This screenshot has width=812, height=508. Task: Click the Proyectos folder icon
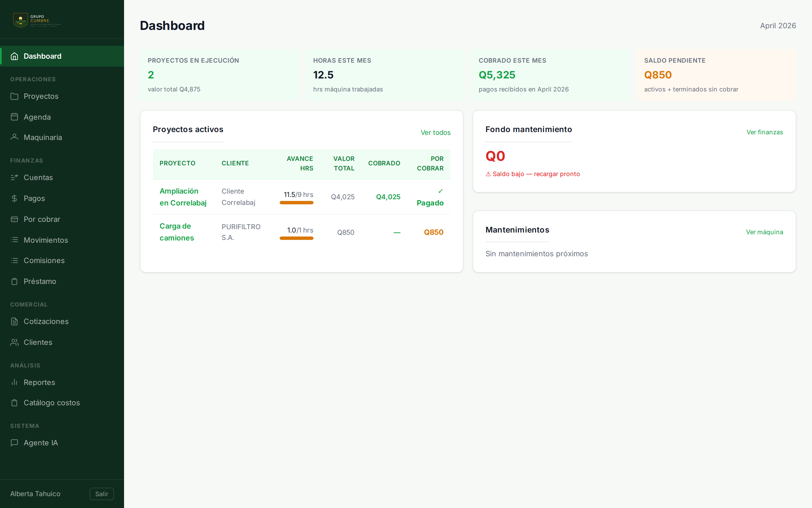tap(14, 96)
